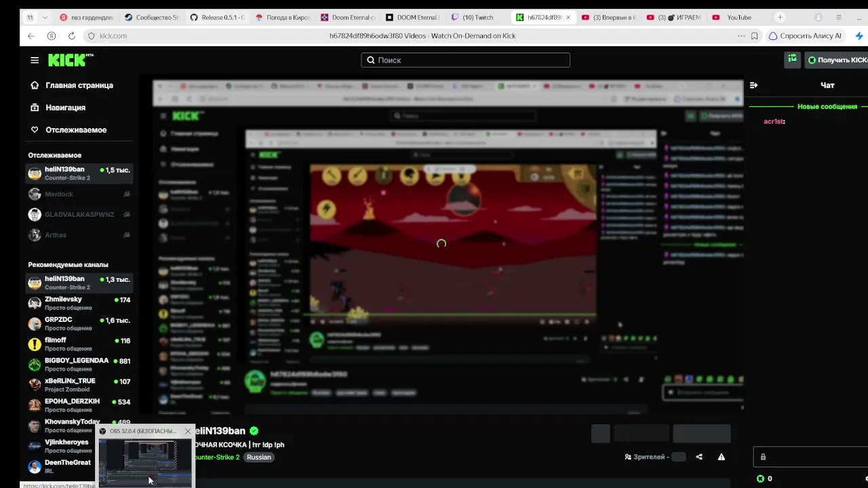The image size is (868, 488).
Task: Open offline channel Merdock
Action: click(x=79, y=195)
